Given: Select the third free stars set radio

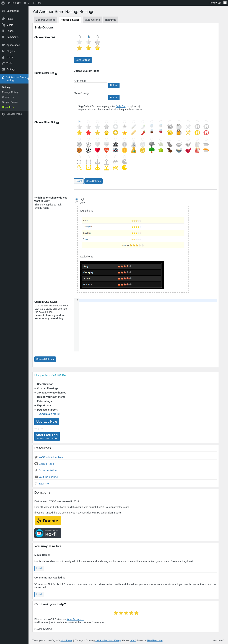Looking at the screenshot, I should [97, 37].
